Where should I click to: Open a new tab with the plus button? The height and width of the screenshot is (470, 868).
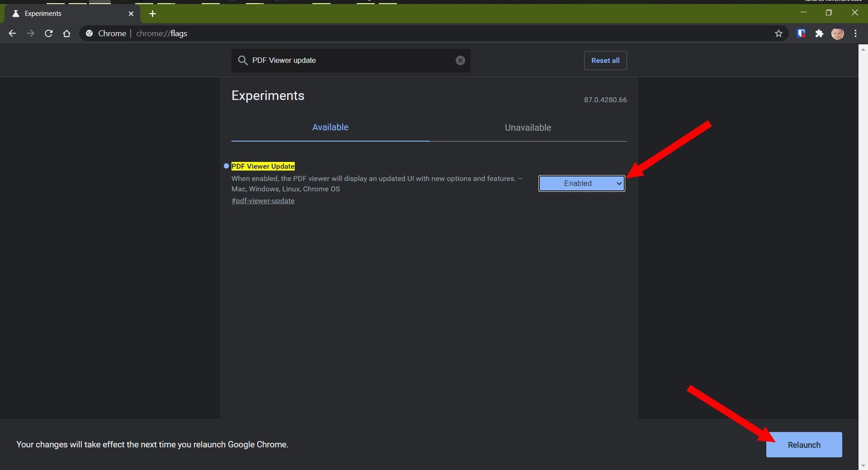[x=152, y=14]
